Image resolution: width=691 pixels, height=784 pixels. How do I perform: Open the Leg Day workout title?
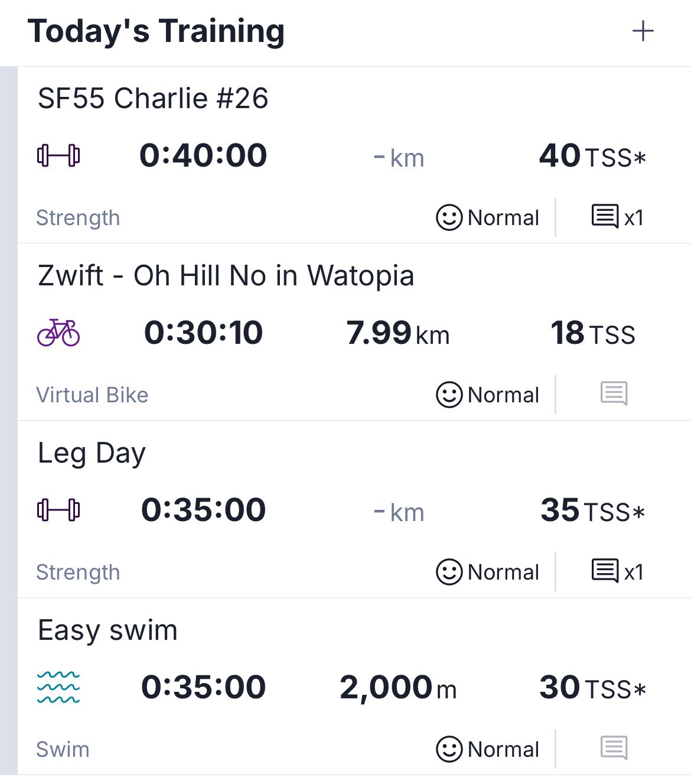92,453
